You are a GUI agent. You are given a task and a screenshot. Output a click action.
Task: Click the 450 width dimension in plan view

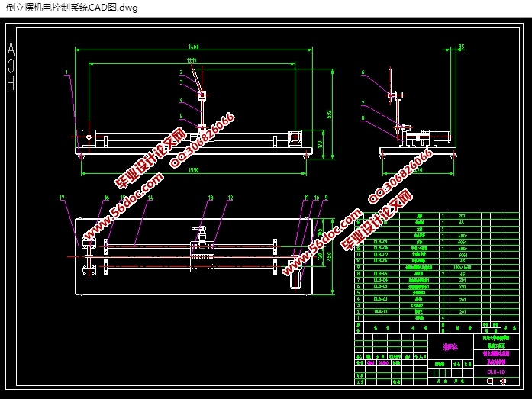[329, 256]
